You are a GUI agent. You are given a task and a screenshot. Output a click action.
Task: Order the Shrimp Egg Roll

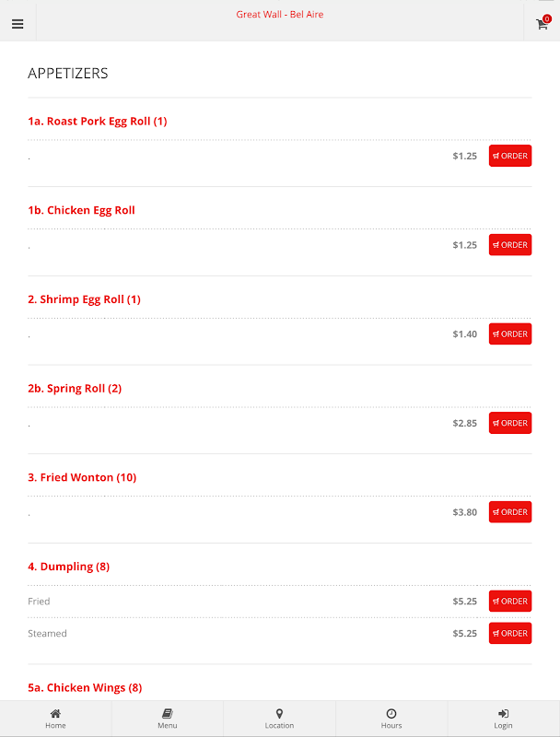[x=509, y=333]
